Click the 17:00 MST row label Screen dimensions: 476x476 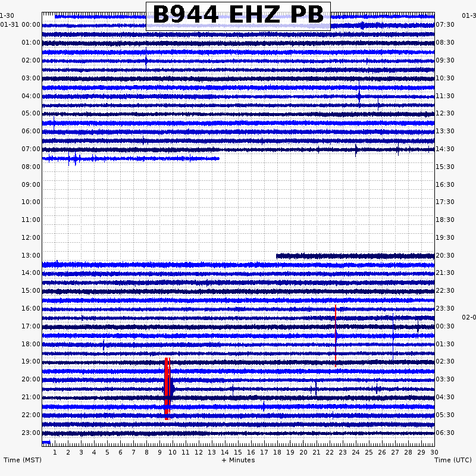pos(31,326)
